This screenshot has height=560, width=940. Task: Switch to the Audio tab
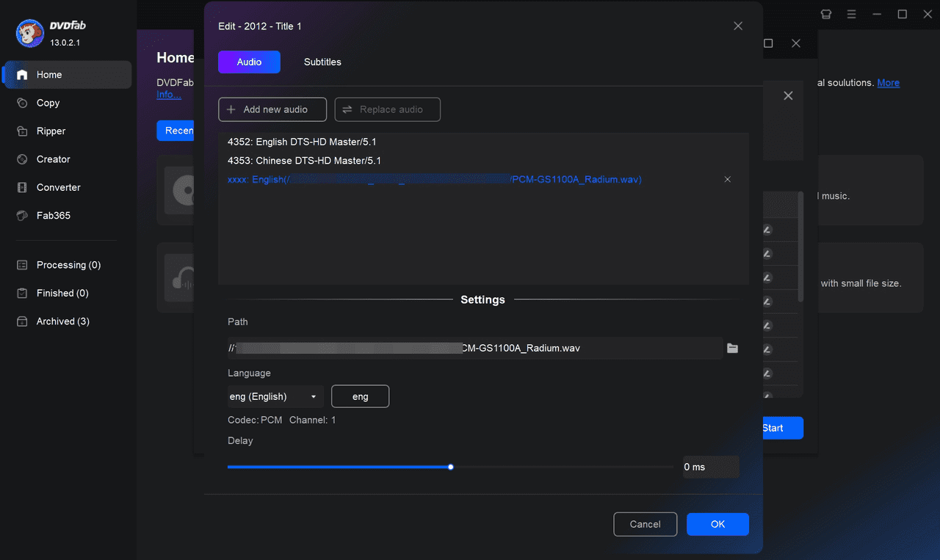249,62
